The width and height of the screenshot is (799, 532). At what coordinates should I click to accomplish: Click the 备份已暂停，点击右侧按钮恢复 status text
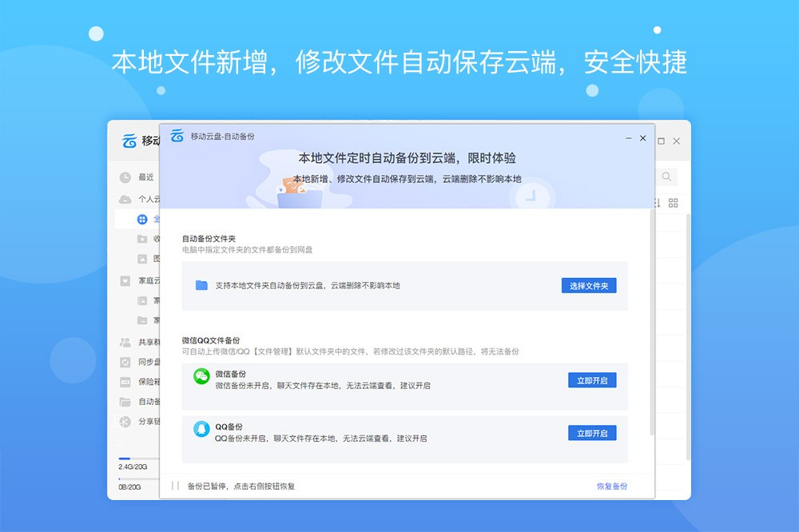[x=241, y=486]
